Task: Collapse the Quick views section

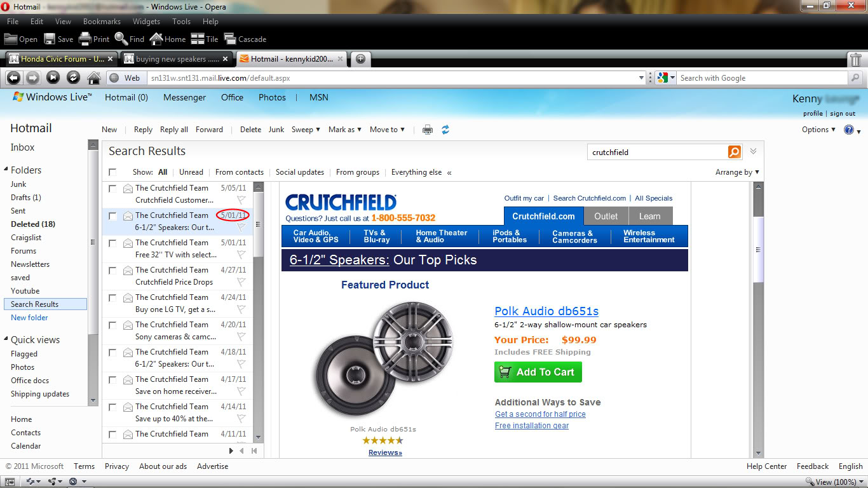Action: click(6, 340)
